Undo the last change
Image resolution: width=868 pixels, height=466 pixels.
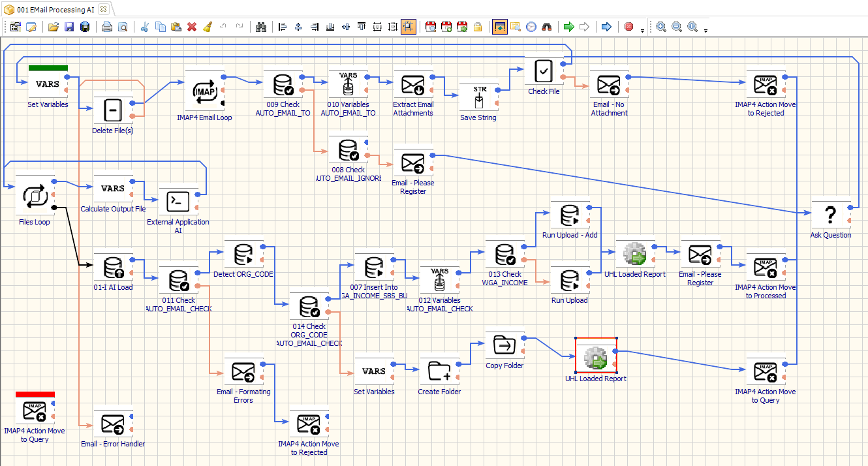click(x=223, y=26)
